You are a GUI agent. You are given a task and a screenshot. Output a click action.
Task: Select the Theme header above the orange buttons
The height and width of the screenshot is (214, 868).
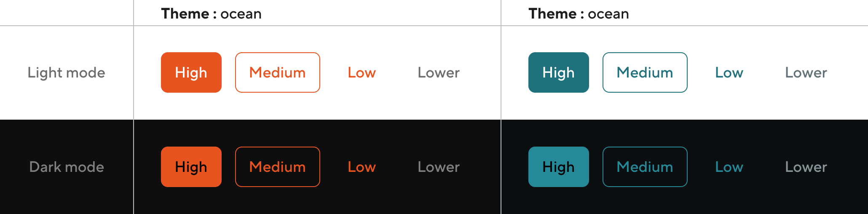pyautogui.click(x=211, y=13)
